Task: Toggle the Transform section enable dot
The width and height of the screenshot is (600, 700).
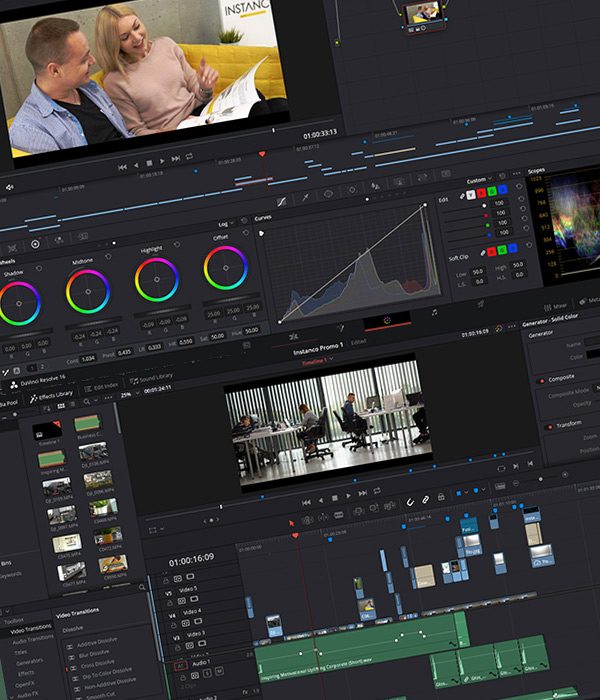Action: 550,427
